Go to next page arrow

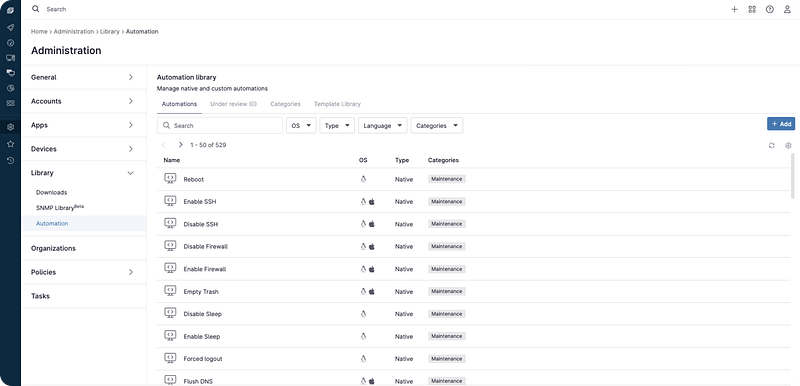pyautogui.click(x=181, y=145)
